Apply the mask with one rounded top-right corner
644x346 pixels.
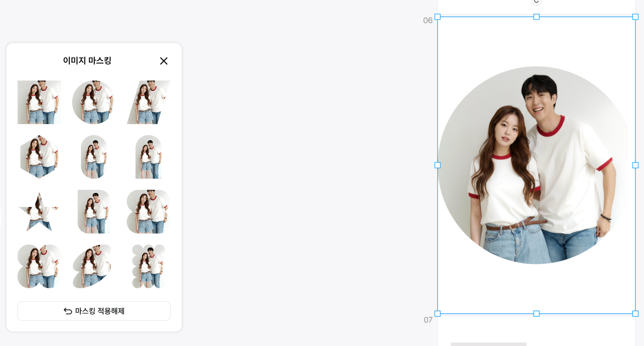(94, 212)
